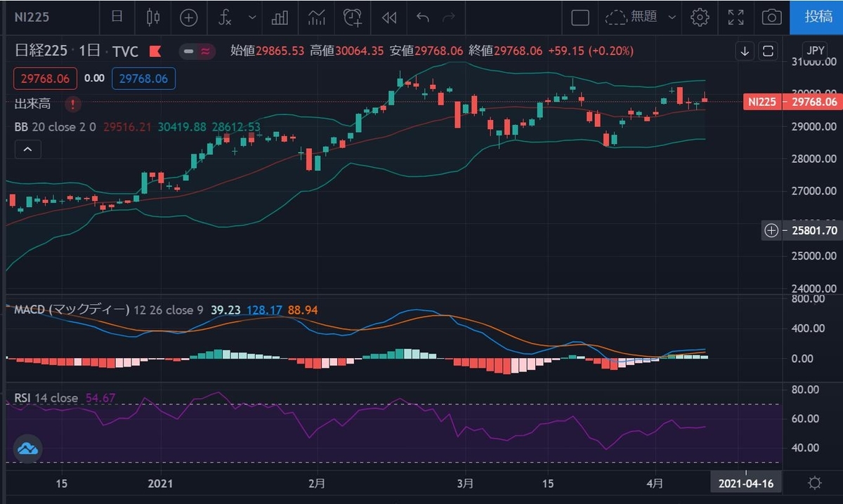Click the down-arrow button near JPY
843x504 pixels.
click(x=745, y=51)
